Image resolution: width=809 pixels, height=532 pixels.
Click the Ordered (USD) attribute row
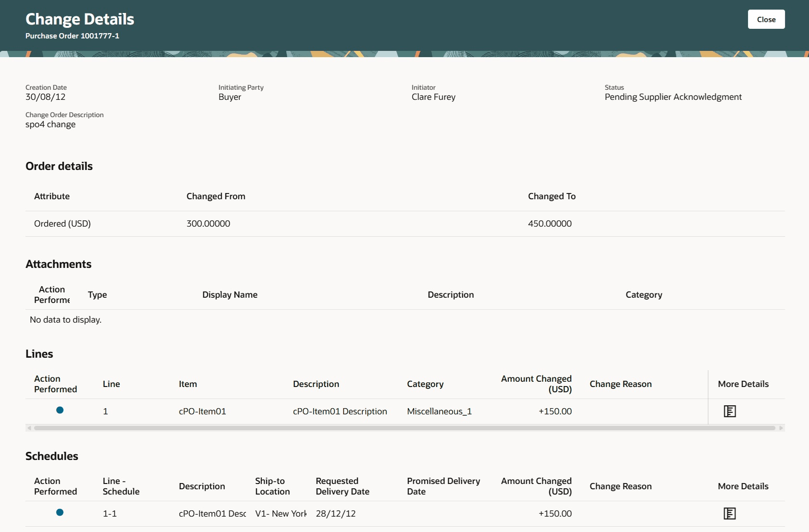click(62, 223)
